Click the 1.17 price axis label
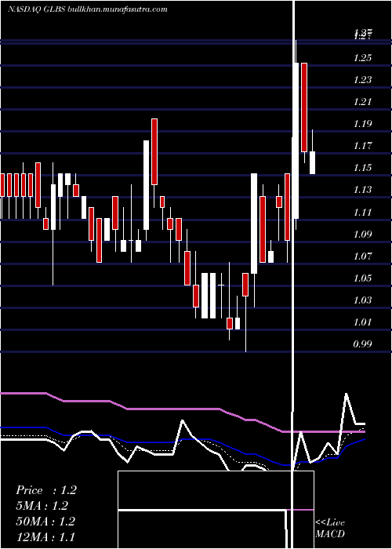392x549 pixels. pyautogui.click(x=362, y=146)
